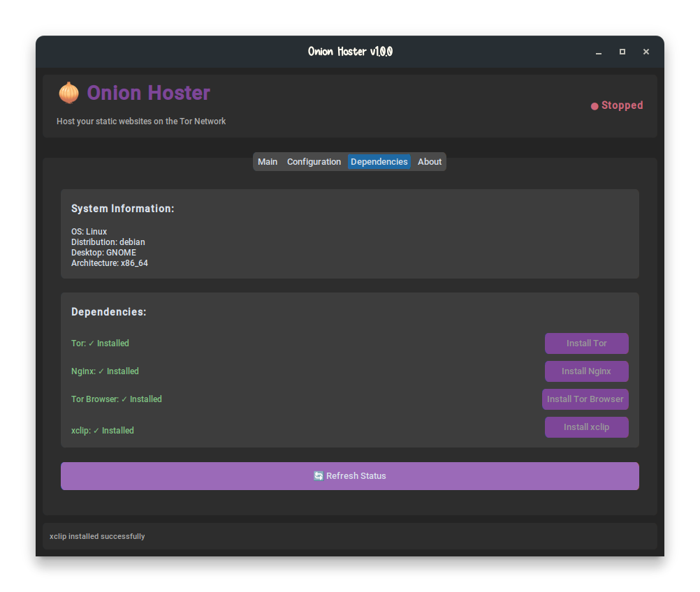
Task: Click the 'OS: Linux' line
Action: pos(89,232)
